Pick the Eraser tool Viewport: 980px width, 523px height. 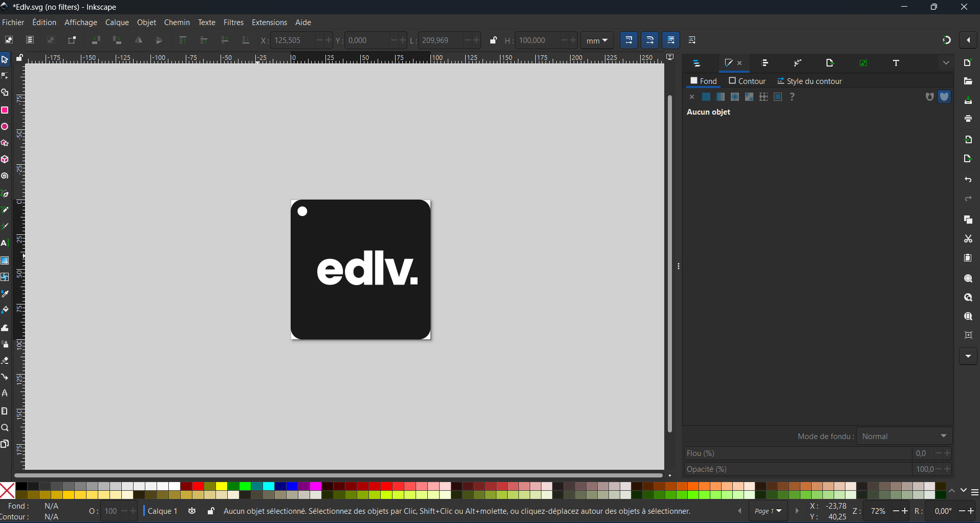tap(5, 361)
